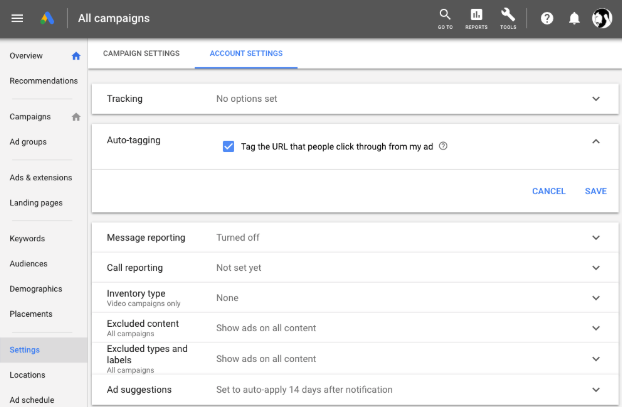The height and width of the screenshot is (407, 622).
Task: Select the Account Settings tab
Action: point(246,54)
